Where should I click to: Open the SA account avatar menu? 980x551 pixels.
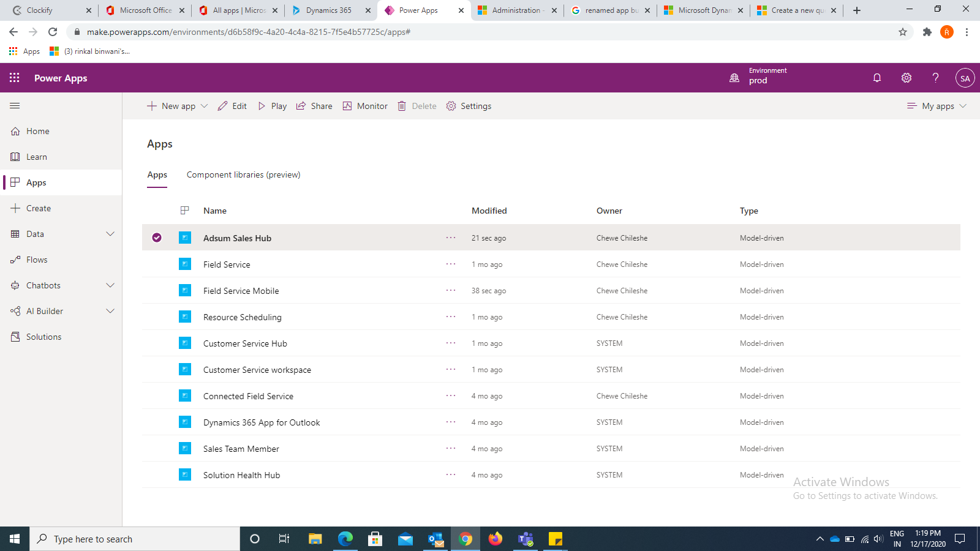pos(965,78)
